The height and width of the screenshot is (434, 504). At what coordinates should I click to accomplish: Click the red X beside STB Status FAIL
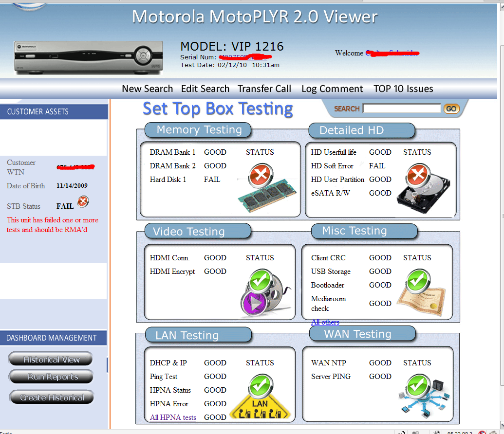pos(83,202)
